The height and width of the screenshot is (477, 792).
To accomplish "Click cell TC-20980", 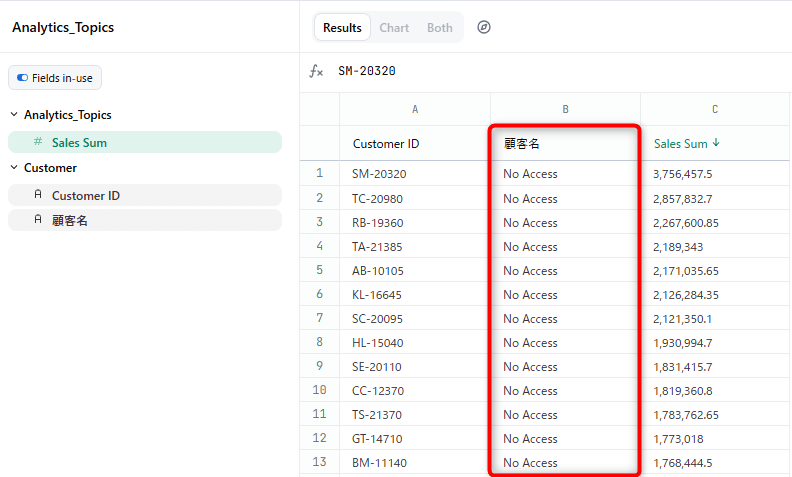I will [415, 198].
